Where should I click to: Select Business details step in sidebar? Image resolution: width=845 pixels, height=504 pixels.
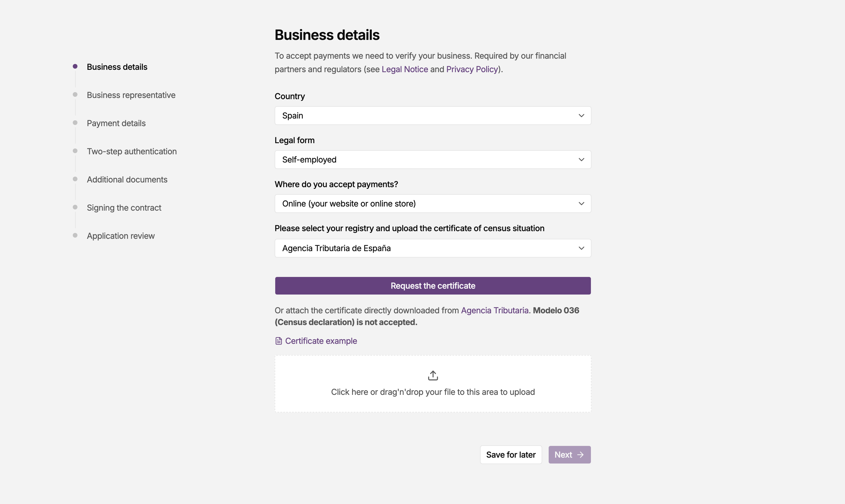[117, 67]
